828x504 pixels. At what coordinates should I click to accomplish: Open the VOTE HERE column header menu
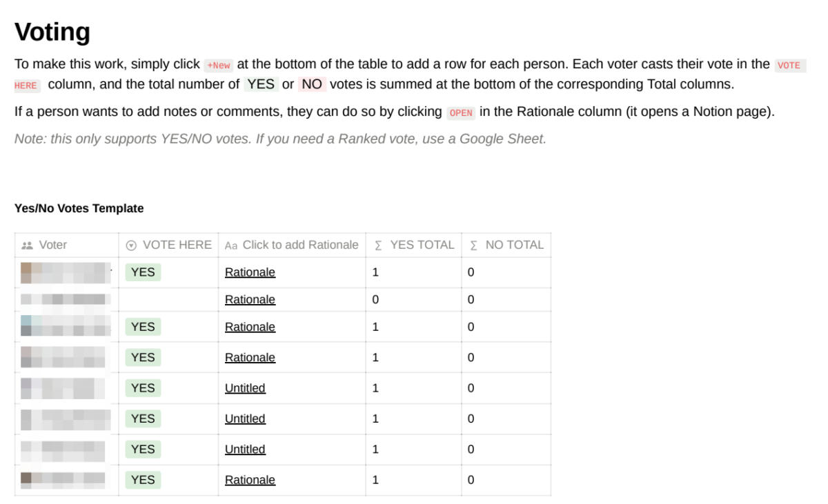point(177,245)
